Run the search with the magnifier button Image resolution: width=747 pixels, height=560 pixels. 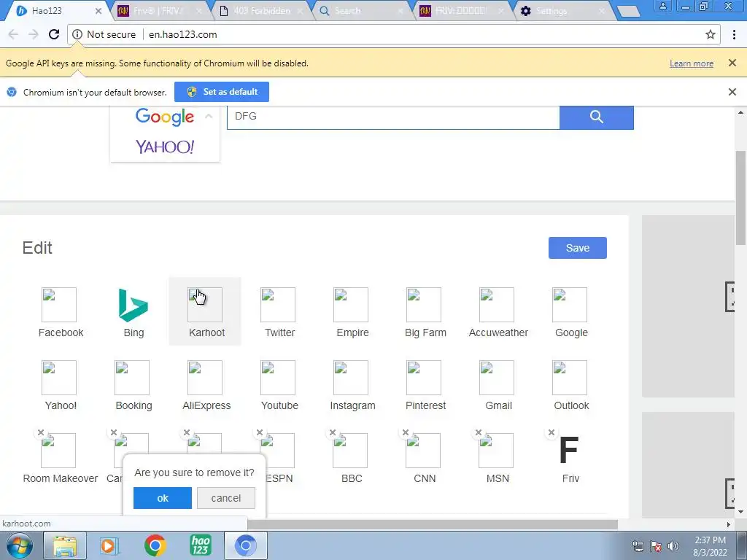[x=597, y=117]
